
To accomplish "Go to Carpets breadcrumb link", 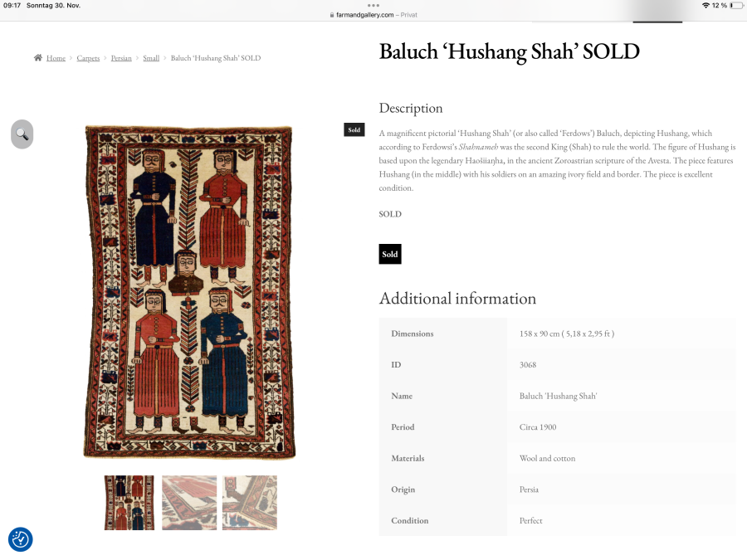I will coord(88,58).
